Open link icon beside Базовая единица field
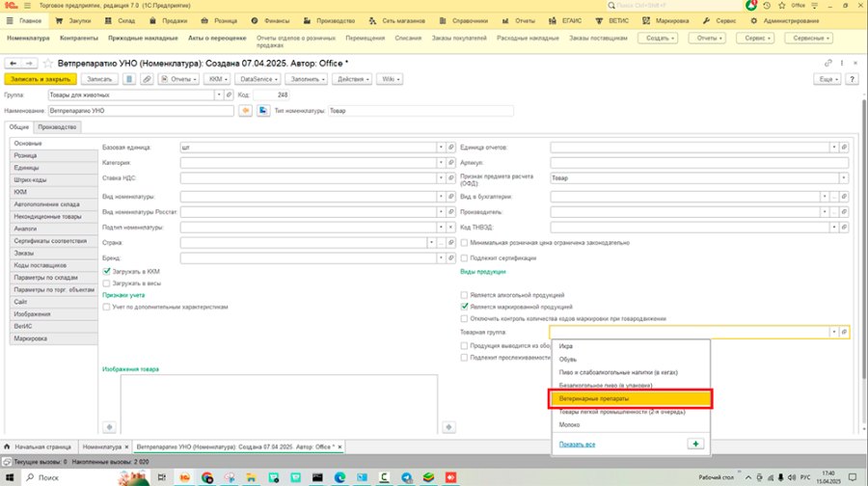The image size is (868, 486). coord(451,148)
